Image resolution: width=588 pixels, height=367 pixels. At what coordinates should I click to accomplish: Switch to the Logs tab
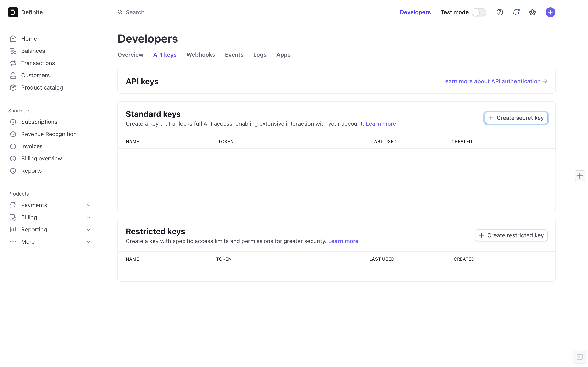click(x=259, y=55)
